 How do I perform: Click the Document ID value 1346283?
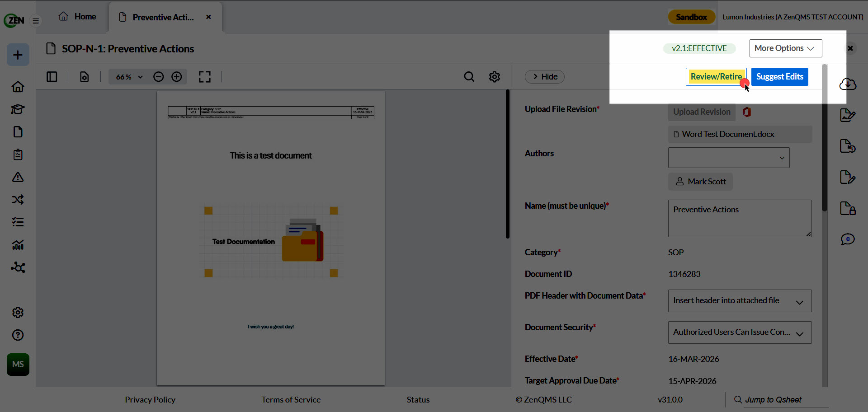pyautogui.click(x=684, y=274)
